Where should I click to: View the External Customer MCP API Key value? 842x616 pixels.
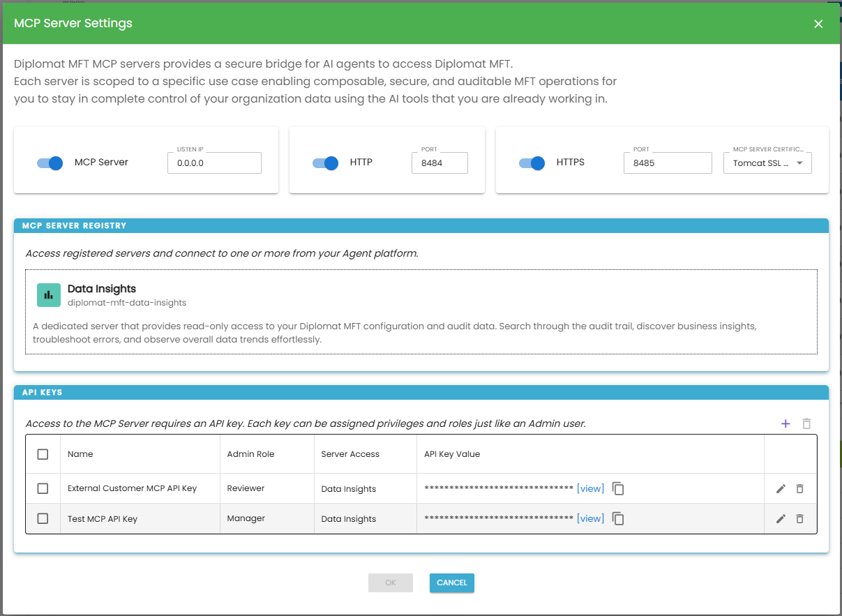point(590,488)
